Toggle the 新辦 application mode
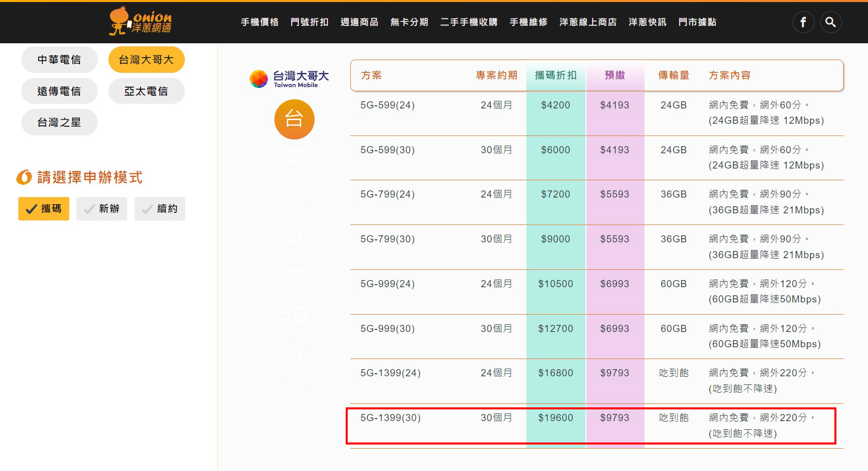The height and width of the screenshot is (471, 868). (x=102, y=209)
